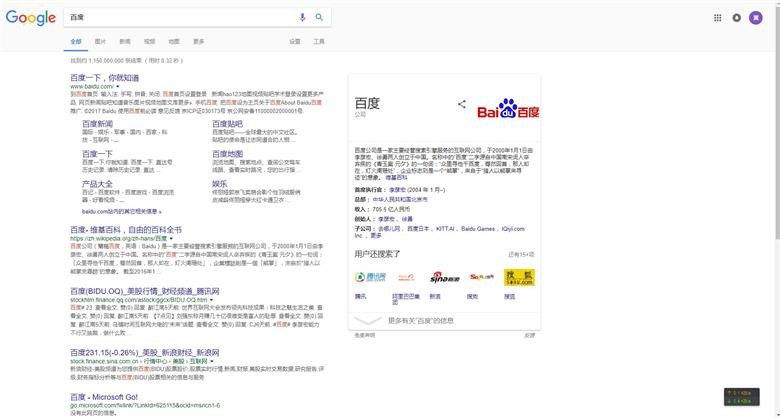Screen dimensions: 780x418
Task: Open subsidiary link 去哪儿网
Action: 389,229
